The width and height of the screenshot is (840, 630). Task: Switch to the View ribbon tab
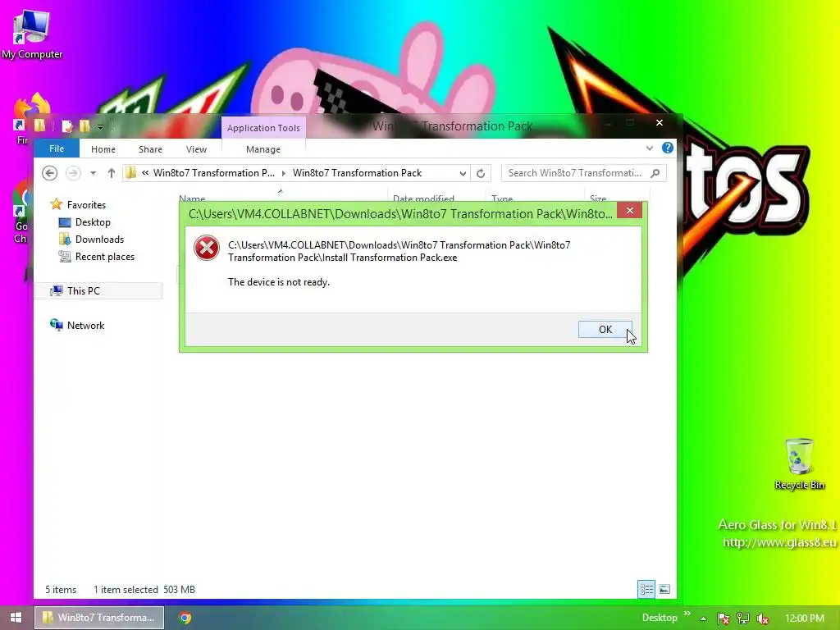click(196, 149)
